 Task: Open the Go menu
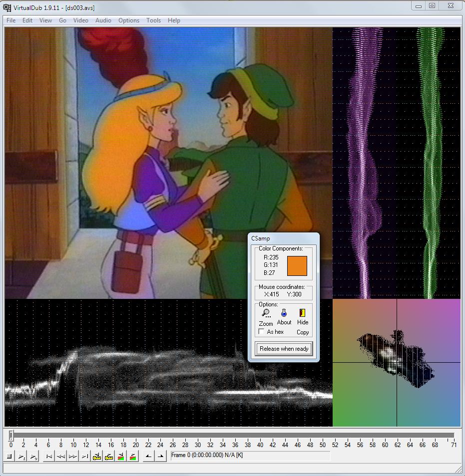point(62,20)
